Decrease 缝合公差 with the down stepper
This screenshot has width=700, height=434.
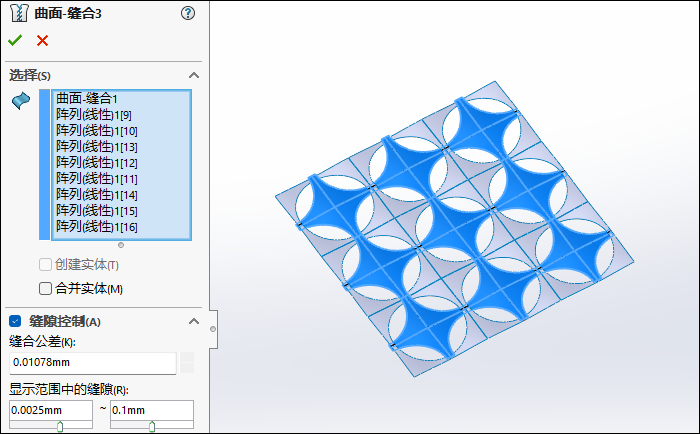(x=187, y=368)
